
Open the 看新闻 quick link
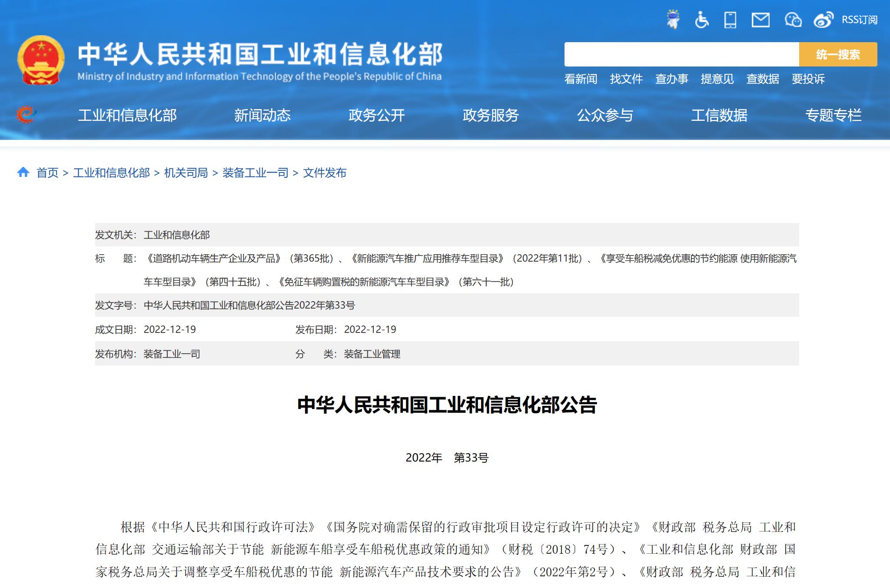[581, 79]
